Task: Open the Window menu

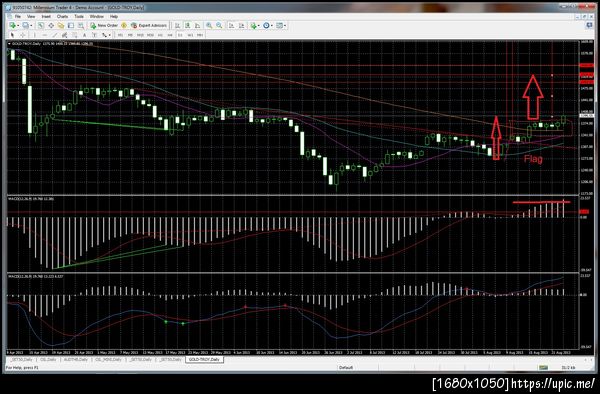Action: click(96, 16)
